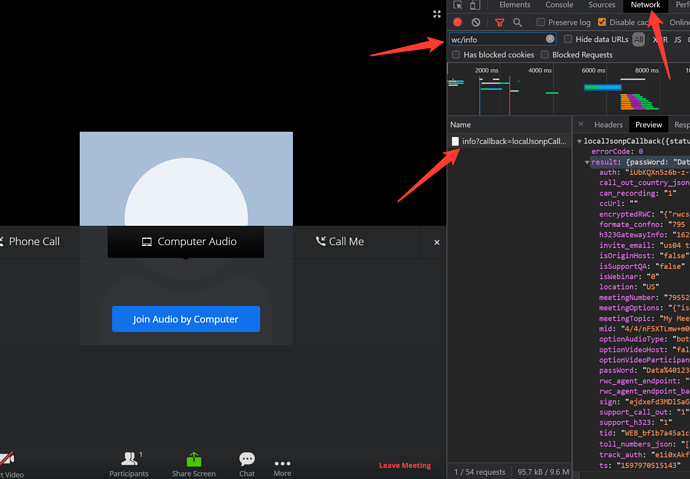Check the Has blocked cookies checkbox
This screenshot has height=479, width=690.
point(456,55)
